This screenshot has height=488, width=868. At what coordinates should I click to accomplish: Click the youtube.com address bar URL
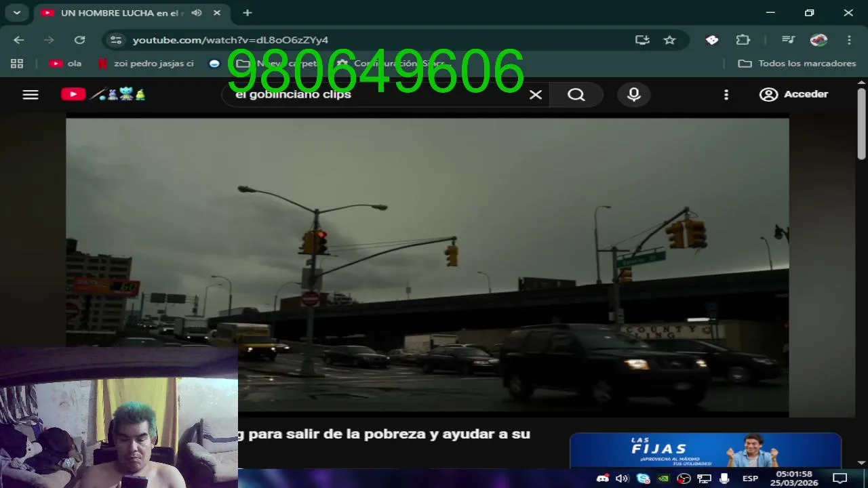[231, 40]
